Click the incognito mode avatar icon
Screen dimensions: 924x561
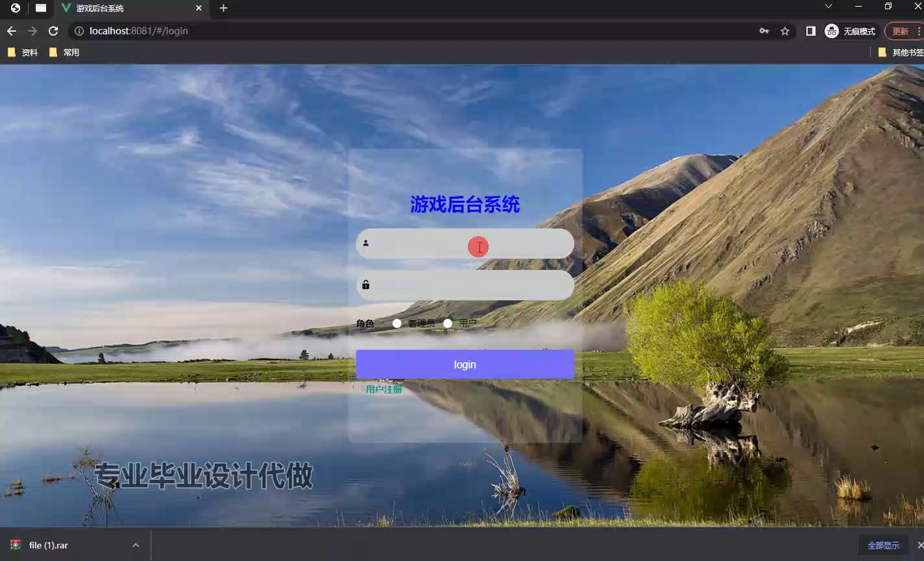pyautogui.click(x=831, y=31)
